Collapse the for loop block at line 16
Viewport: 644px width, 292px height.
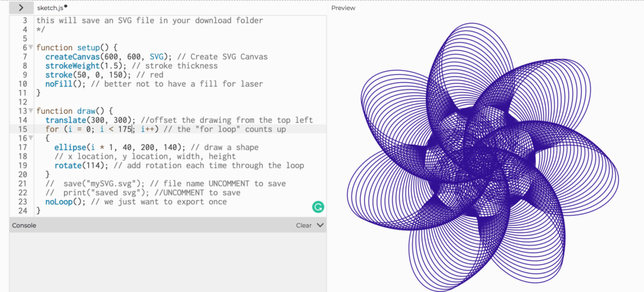[x=31, y=138]
